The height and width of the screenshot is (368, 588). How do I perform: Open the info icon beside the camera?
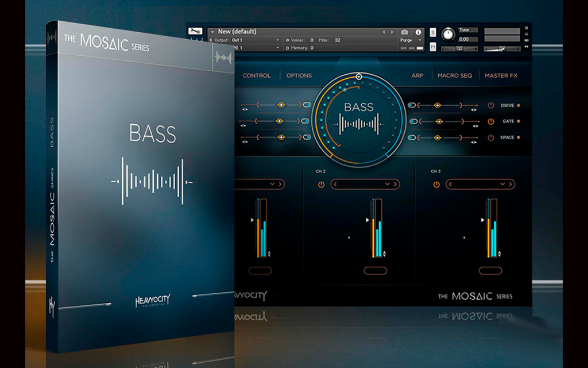[x=418, y=32]
